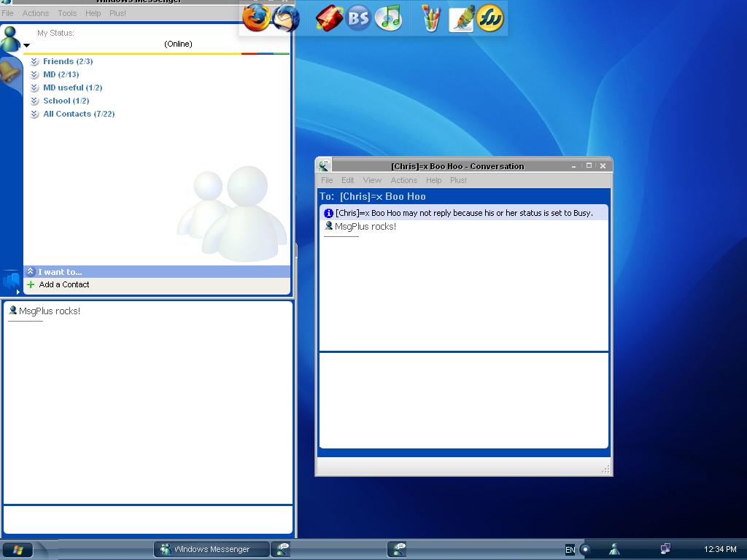Click the blue BS dock icon

point(358,17)
